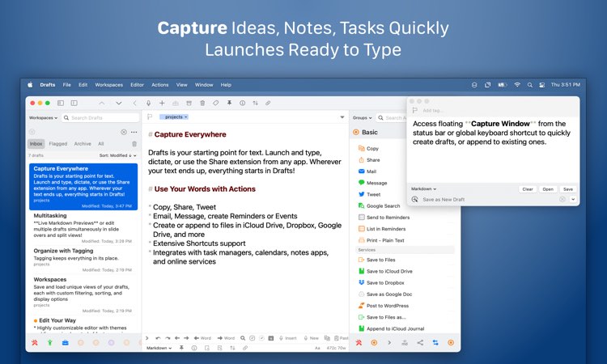Click the plus icon to create new draft
Viewport: 607px width, 364px height.
tap(162, 104)
